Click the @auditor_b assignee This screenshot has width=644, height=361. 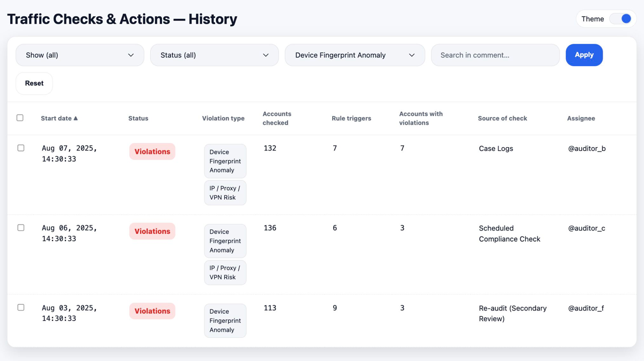[587, 148]
